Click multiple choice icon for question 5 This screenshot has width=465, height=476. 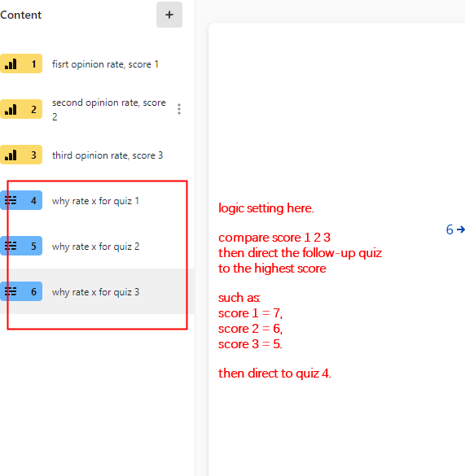11,246
